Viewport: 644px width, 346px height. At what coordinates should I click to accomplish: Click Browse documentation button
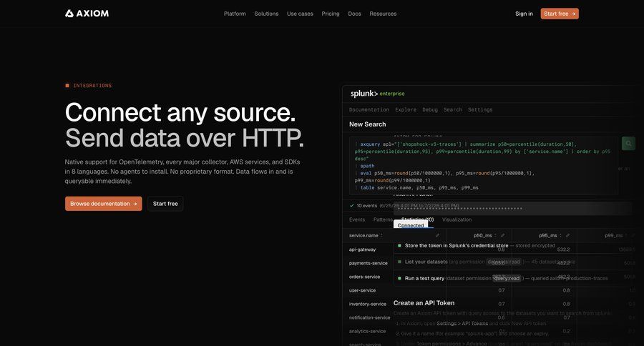[x=104, y=204]
